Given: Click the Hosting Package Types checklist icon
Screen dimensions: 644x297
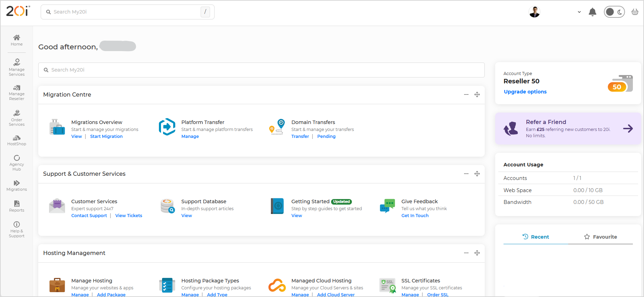Looking at the screenshot, I should pyautogui.click(x=167, y=285).
